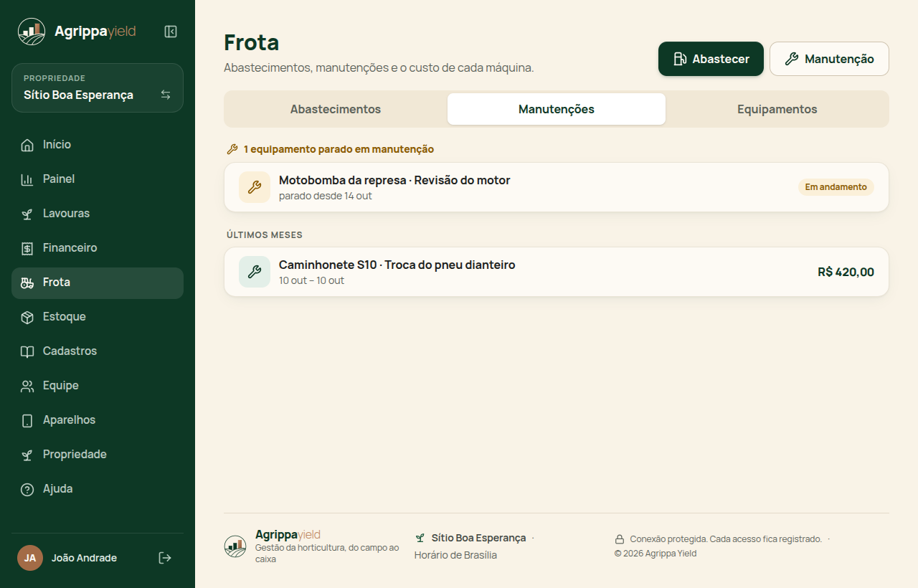The height and width of the screenshot is (588, 918).
Task: Switch to the Equipamentos tab
Action: coord(777,109)
